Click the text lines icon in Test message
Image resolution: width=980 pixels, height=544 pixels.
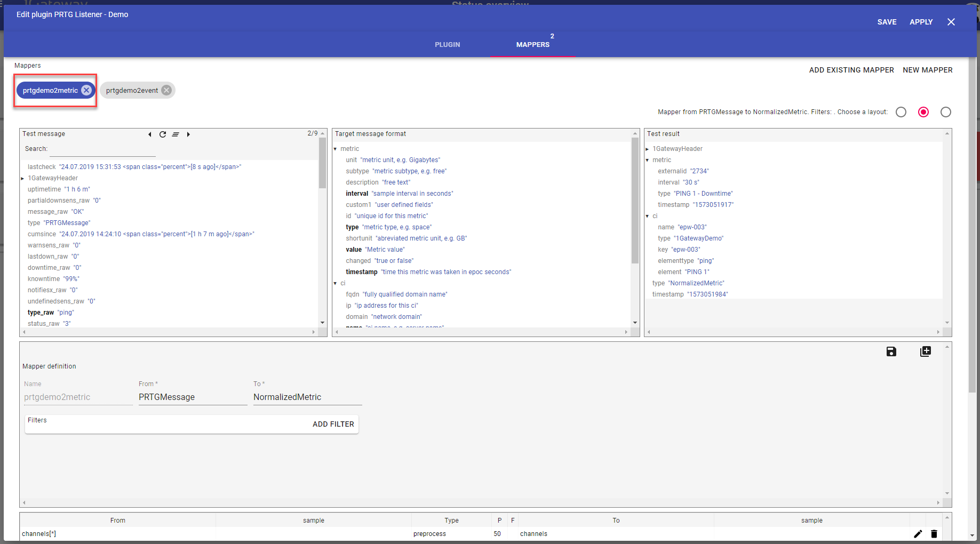click(x=176, y=134)
